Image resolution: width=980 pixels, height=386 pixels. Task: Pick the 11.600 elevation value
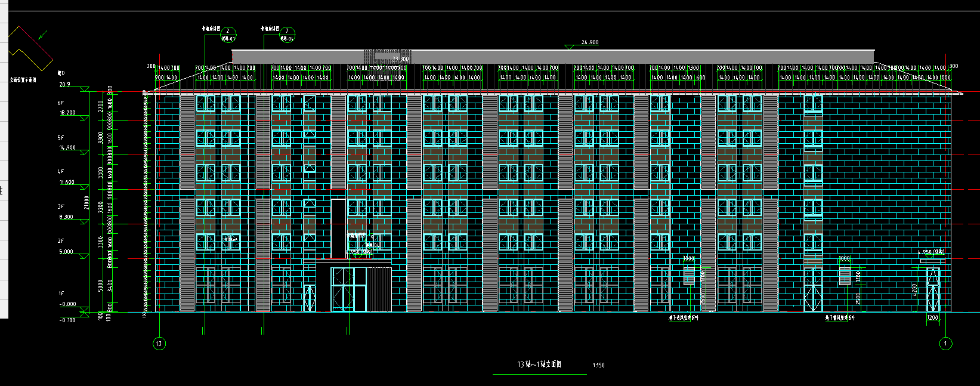click(x=67, y=183)
